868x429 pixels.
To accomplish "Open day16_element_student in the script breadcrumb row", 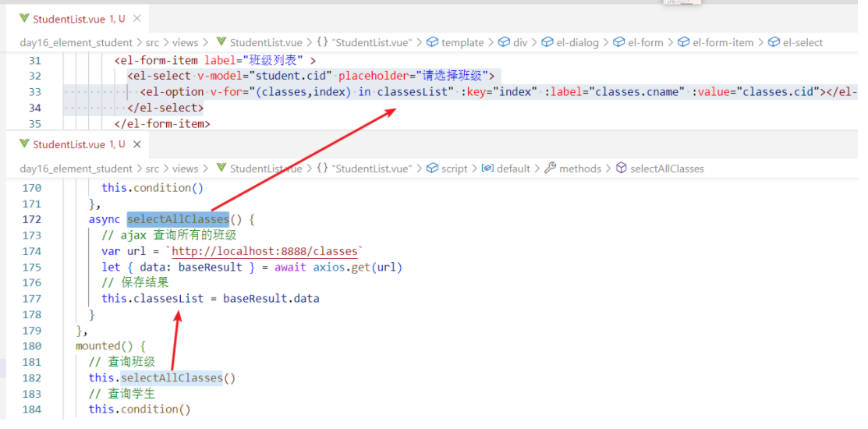I will (x=76, y=168).
